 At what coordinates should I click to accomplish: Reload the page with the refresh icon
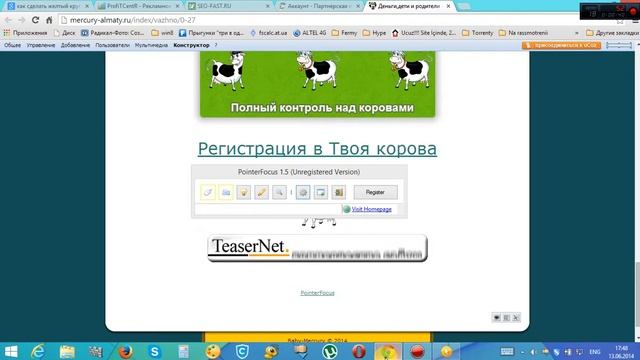tap(36, 20)
